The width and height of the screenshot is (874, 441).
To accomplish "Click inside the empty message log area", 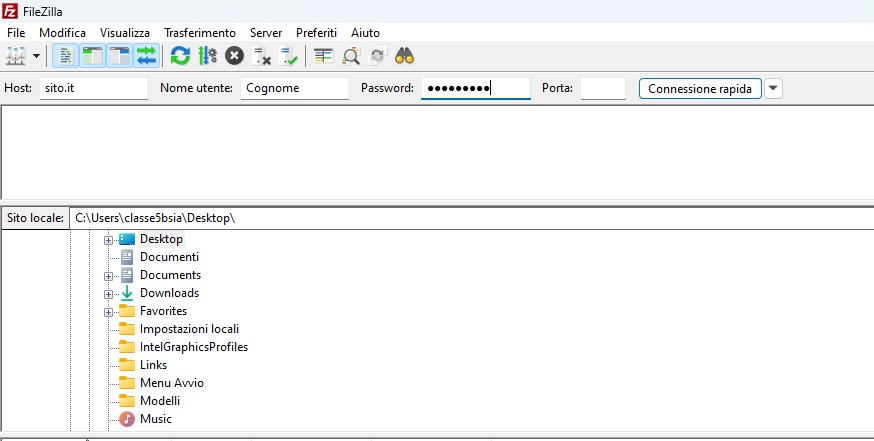I will pyautogui.click(x=437, y=151).
